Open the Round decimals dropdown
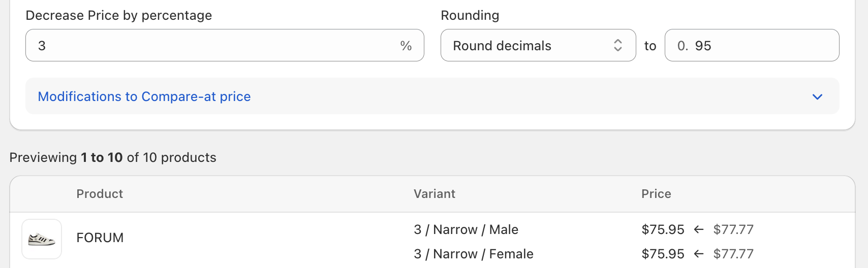The image size is (868, 268). [538, 46]
